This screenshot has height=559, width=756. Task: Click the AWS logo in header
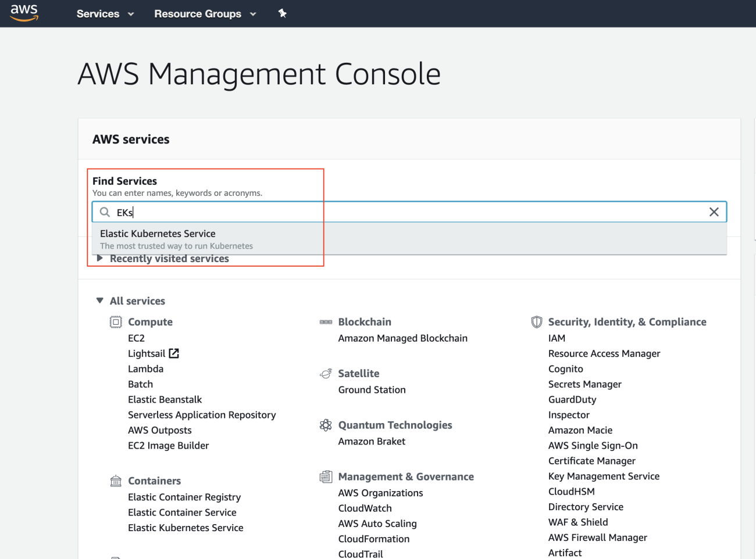(24, 13)
